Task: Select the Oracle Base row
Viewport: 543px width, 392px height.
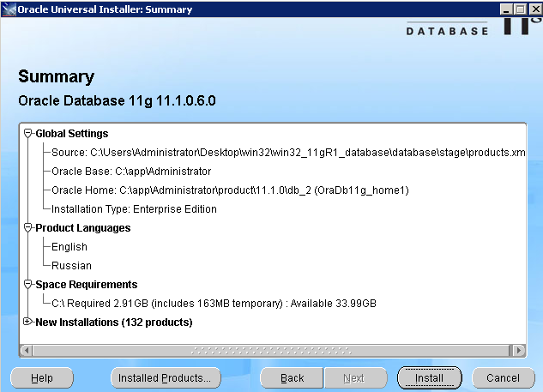Action: [x=131, y=172]
